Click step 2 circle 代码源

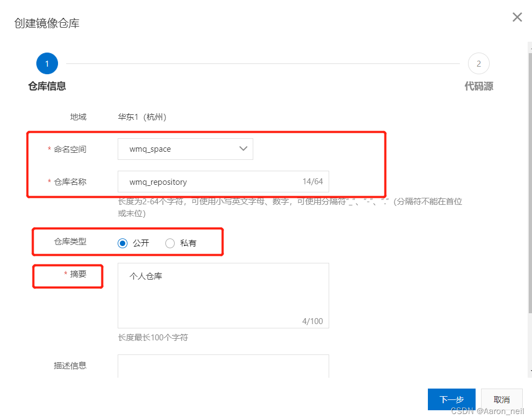point(478,63)
